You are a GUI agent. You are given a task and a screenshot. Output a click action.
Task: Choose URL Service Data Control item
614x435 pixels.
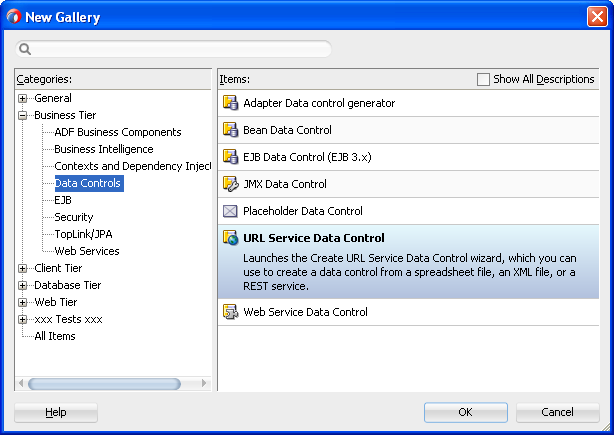[x=408, y=262]
